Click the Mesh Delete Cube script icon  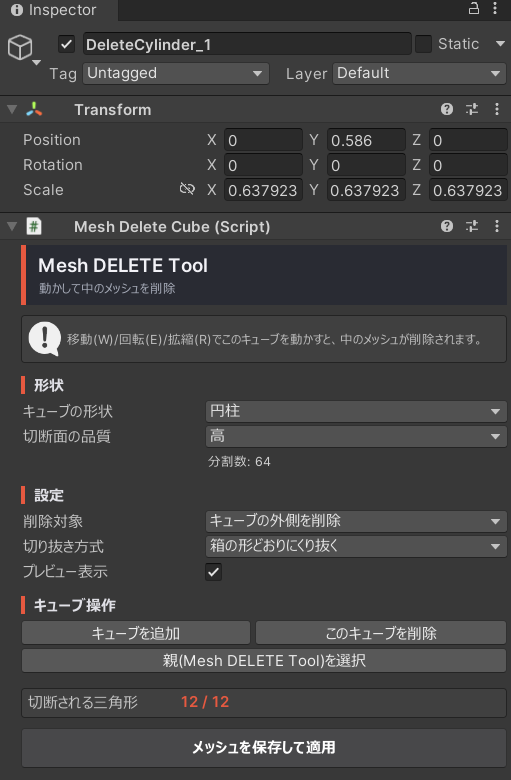[34, 226]
